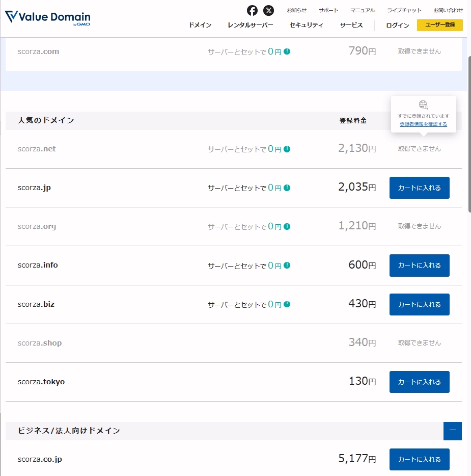Click the scorza.biz domain name

36,304
